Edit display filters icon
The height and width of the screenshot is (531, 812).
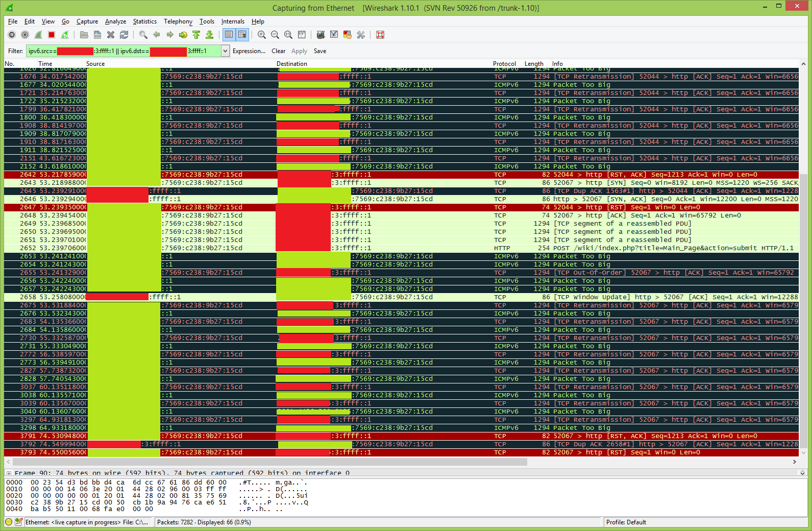(x=334, y=35)
